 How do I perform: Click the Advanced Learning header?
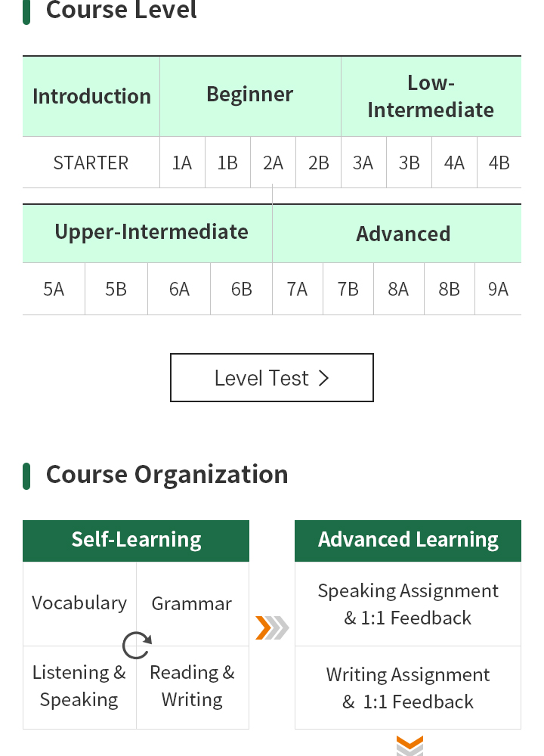[x=408, y=540]
